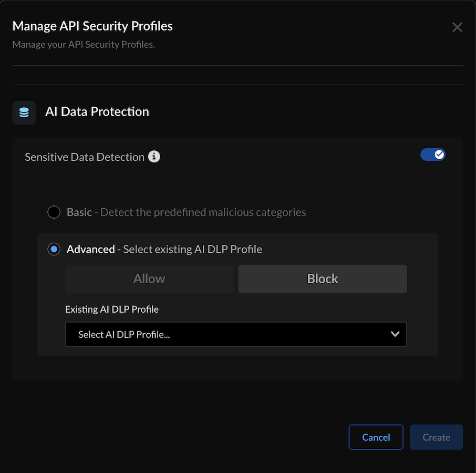The width and height of the screenshot is (476, 473).
Task: Click the chevron arrow in the profile dropdown
Action: [395, 334]
